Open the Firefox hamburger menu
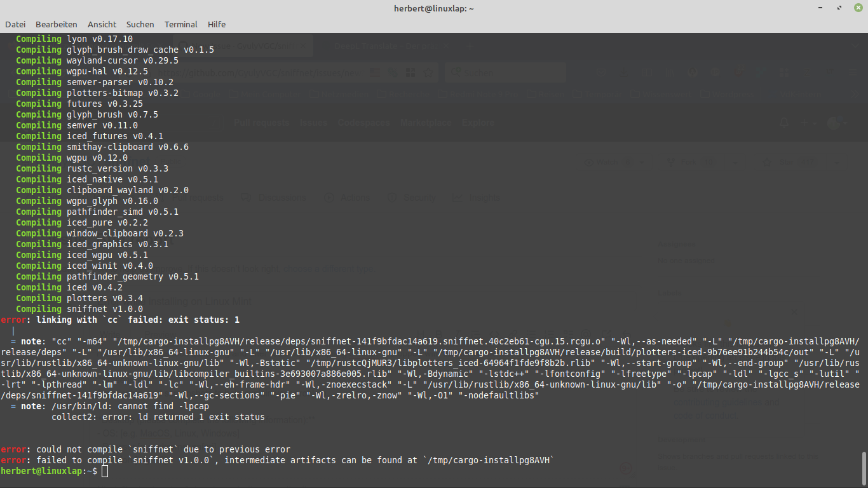This screenshot has width=868, height=488. (852, 72)
